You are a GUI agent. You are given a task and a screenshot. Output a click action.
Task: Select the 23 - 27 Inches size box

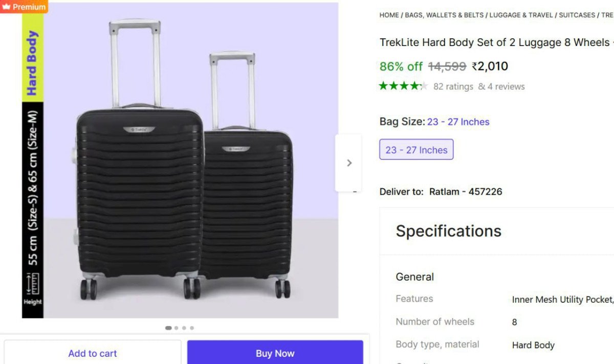(416, 150)
